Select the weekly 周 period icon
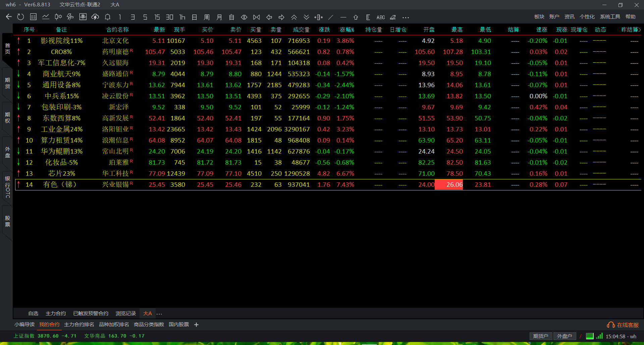 pos(207,17)
